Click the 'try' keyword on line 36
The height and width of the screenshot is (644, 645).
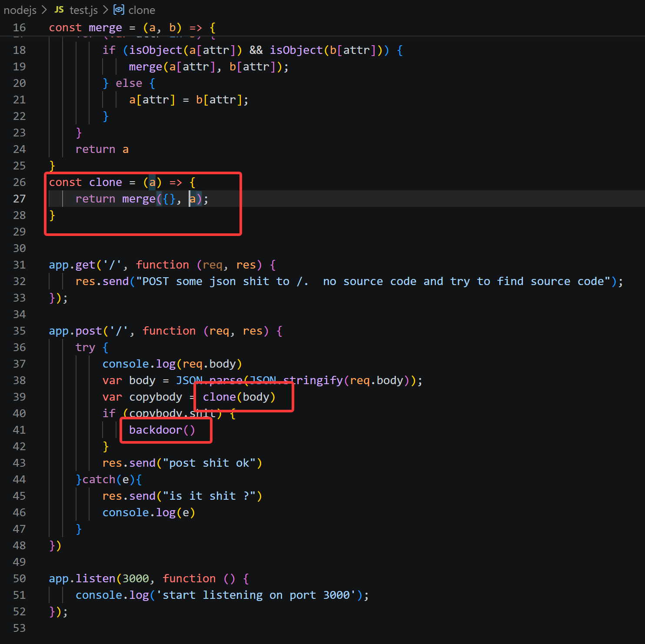tap(85, 347)
